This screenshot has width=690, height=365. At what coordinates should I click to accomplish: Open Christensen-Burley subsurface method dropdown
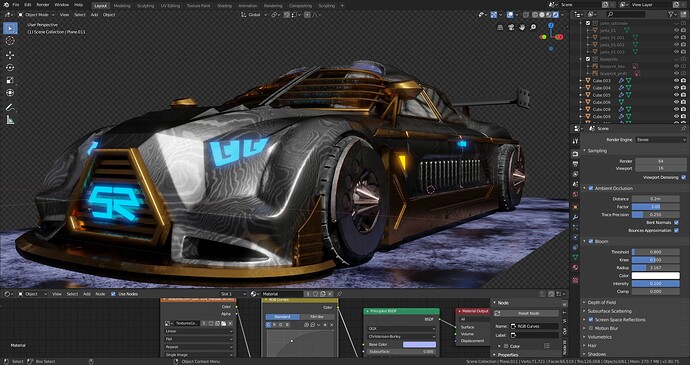(401, 336)
